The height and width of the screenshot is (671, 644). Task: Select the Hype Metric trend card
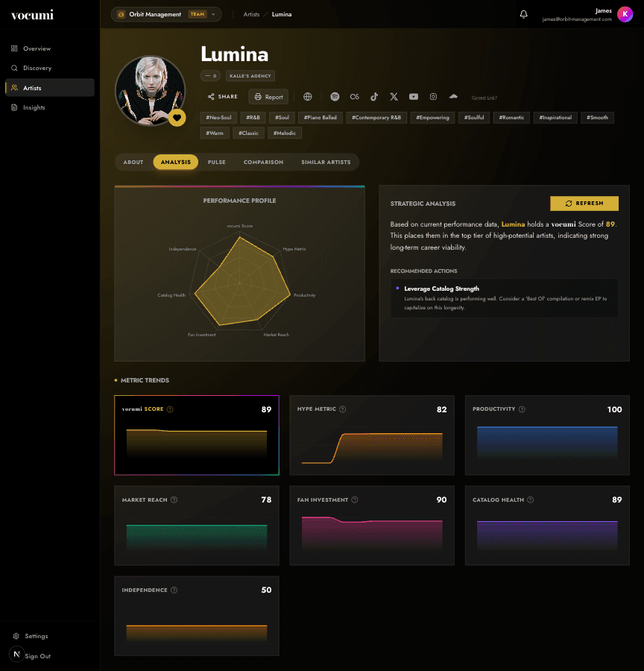(372, 435)
